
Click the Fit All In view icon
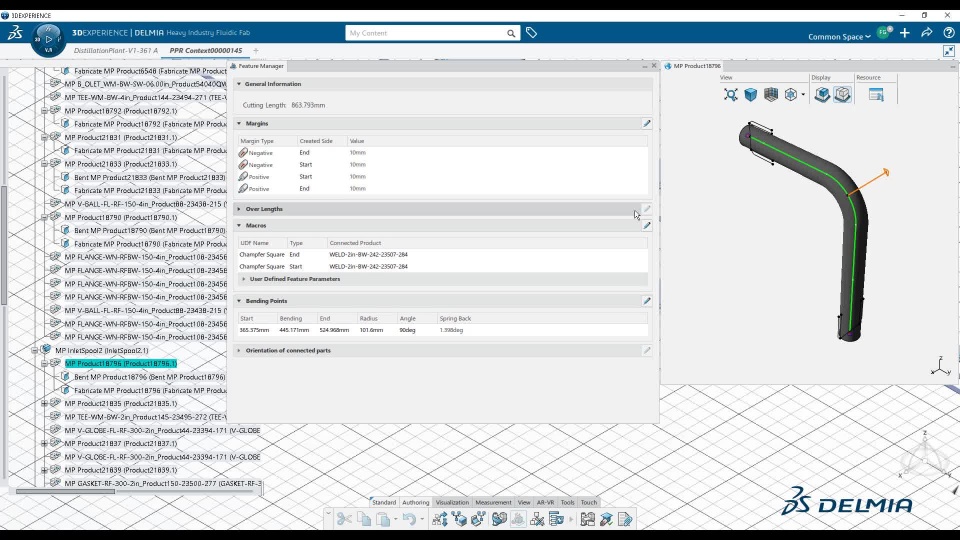tap(730, 94)
